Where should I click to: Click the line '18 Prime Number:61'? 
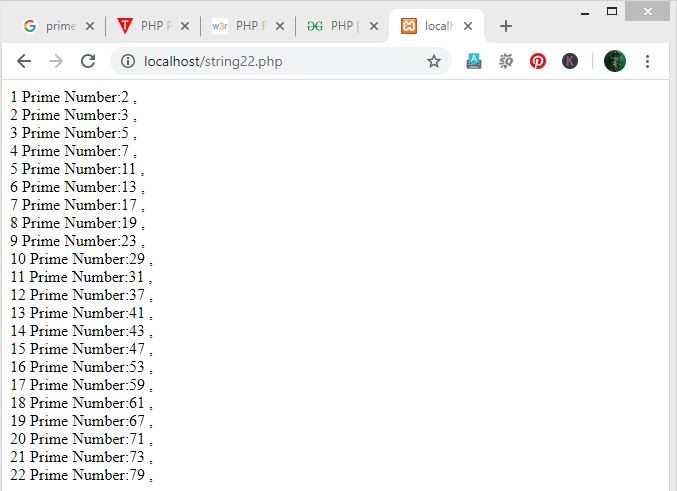click(x=81, y=403)
